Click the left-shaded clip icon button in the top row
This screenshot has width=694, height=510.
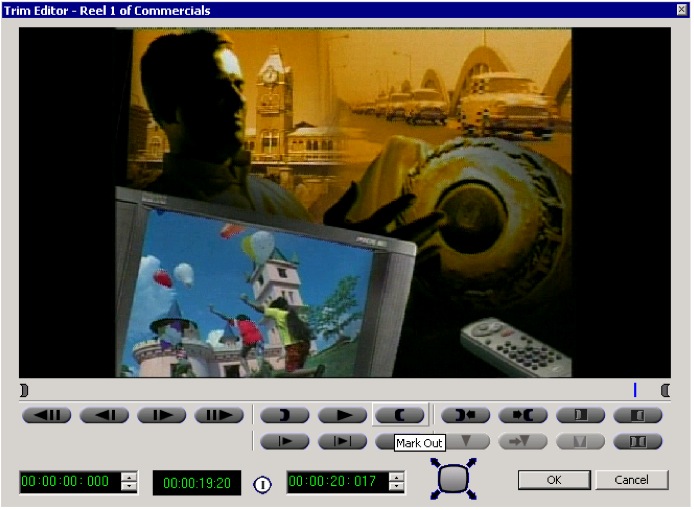(580, 415)
